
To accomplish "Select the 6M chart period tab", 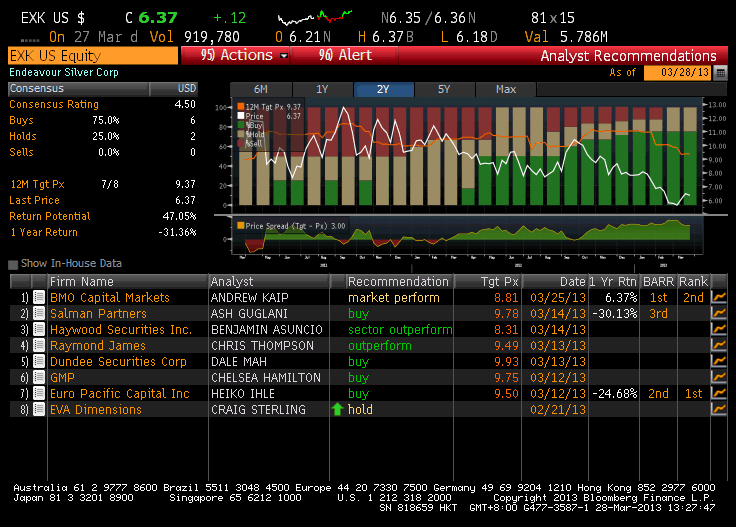I will (261, 89).
